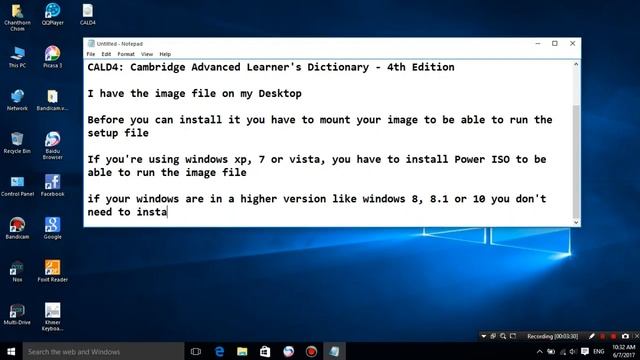Screen dimensions: 640x360
Task: Click the volume speaker icon in tray
Action: click(573, 351)
